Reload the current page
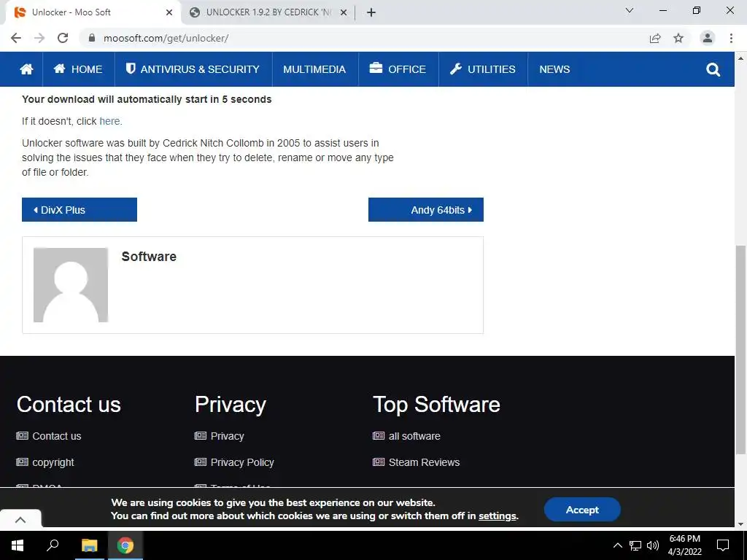This screenshot has width=747, height=560. (63, 38)
